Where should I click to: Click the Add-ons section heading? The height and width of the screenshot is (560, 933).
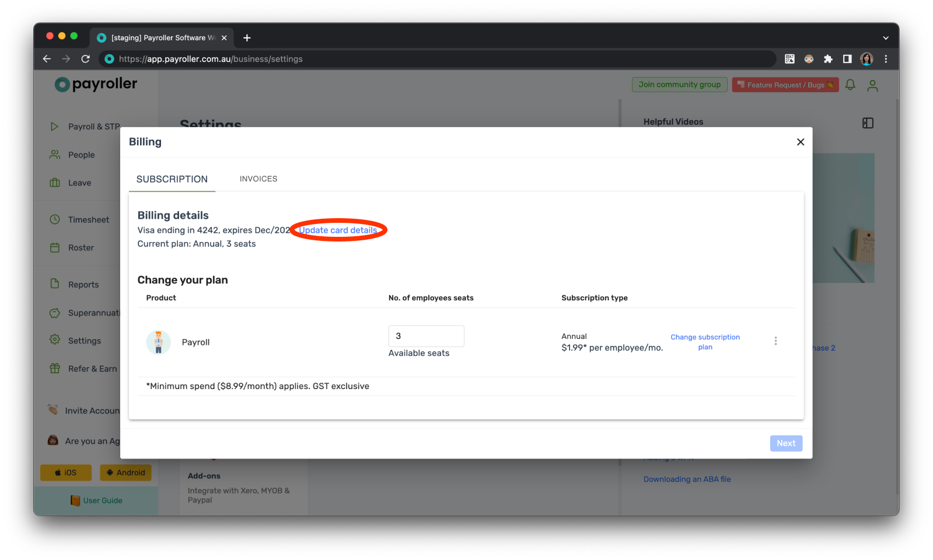click(x=204, y=476)
